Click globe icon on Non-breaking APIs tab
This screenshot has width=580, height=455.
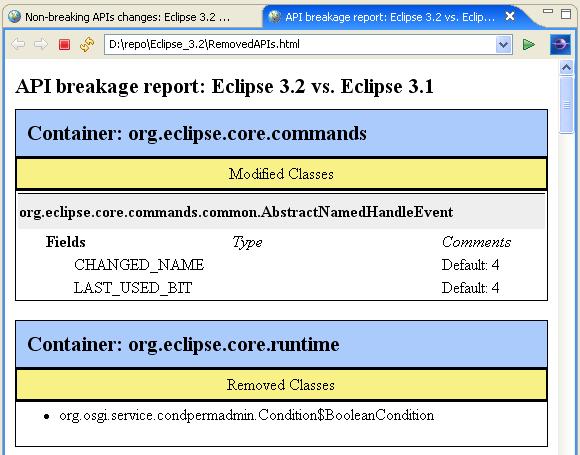pos(14,17)
